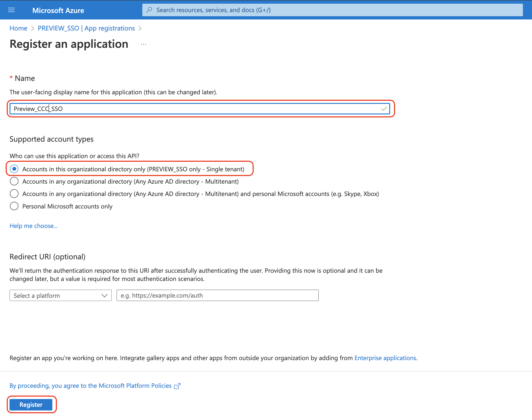Open the Help me choose link
532x420 pixels.
pyautogui.click(x=34, y=226)
